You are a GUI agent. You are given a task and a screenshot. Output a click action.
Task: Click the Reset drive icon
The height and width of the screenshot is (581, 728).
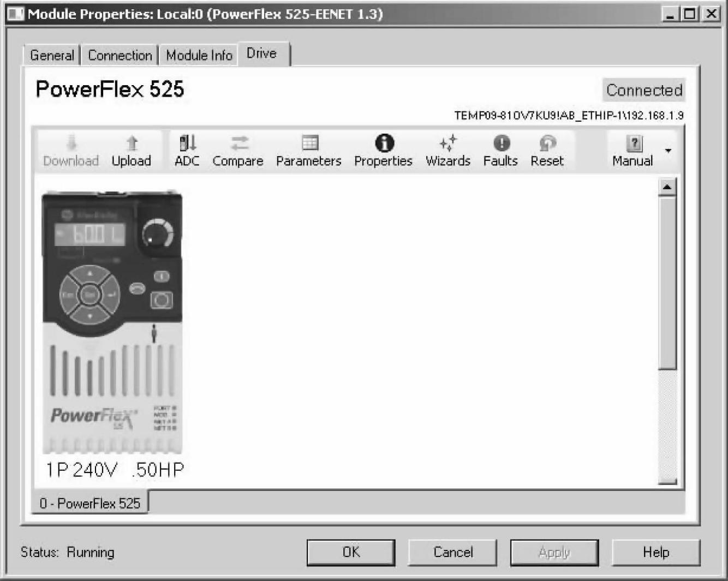point(547,143)
